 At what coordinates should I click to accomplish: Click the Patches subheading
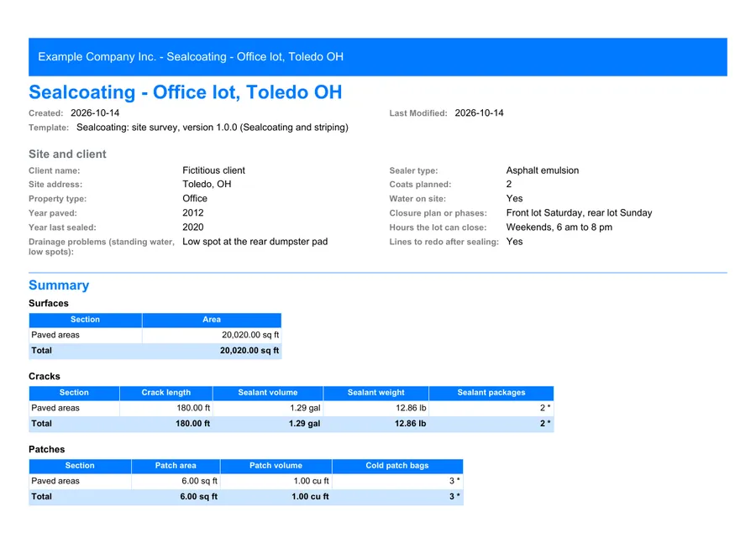pyautogui.click(x=47, y=450)
